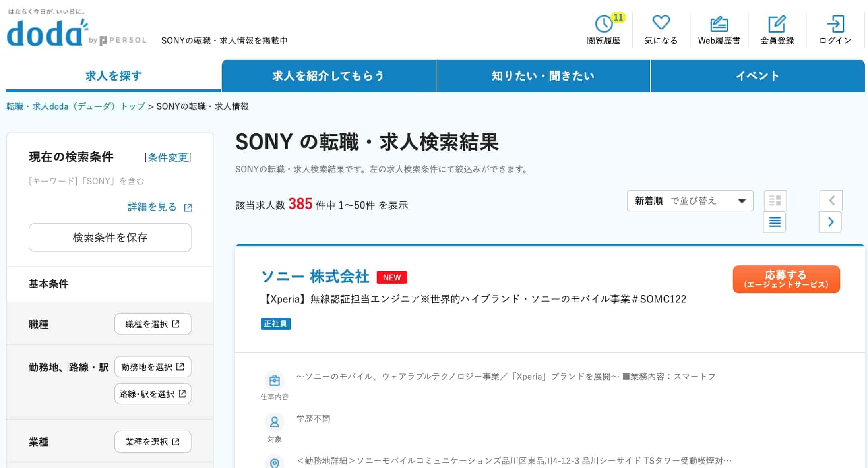
Task: Go to the doda logo homepage
Action: tap(48, 33)
